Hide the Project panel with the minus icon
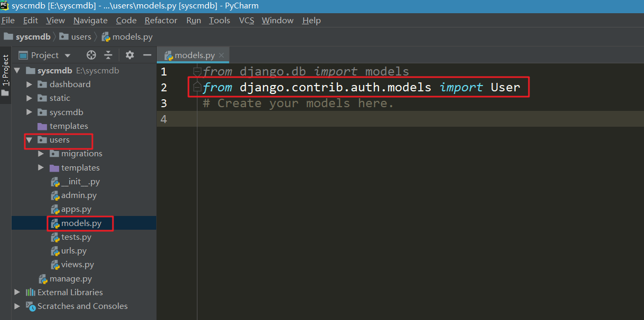This screenshot has width=644, height=320. click(x=147, y=55)
